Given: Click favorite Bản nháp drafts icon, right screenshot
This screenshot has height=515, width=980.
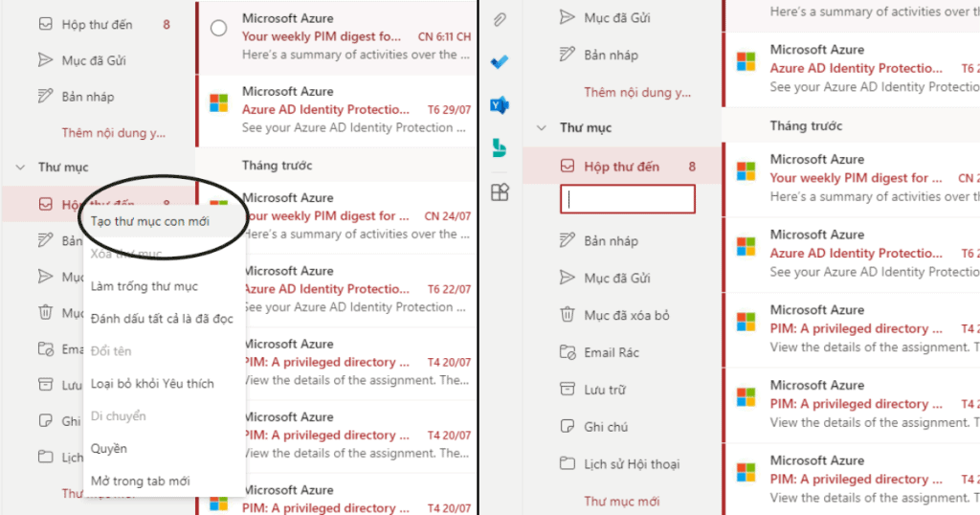Looking at the screenshot, I should point(567,55).
